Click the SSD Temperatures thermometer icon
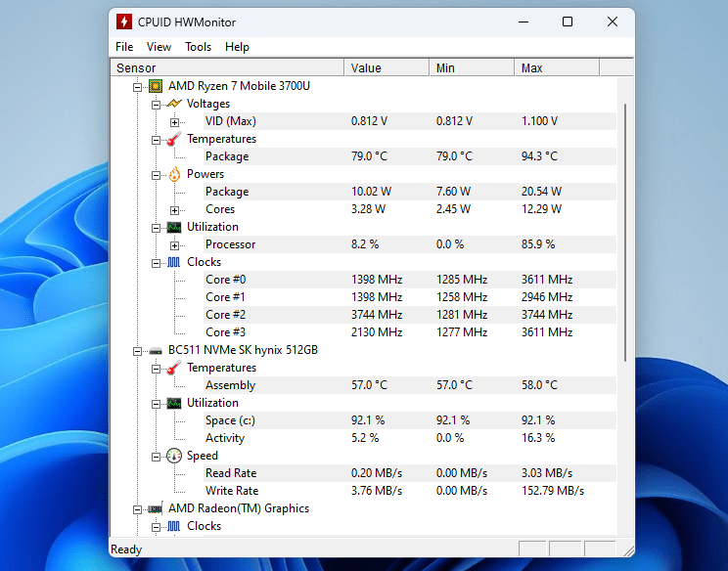 tap(173, 368)
